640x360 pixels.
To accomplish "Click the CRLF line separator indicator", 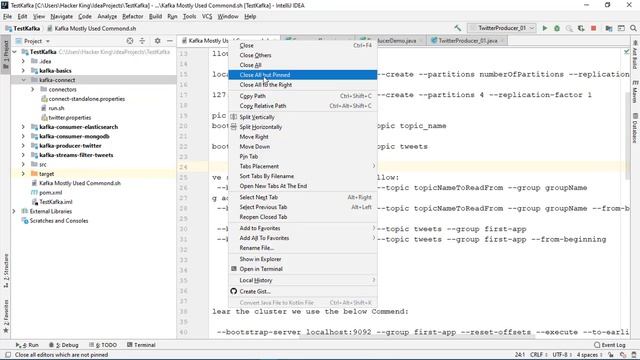I will (x=538, y=355).
